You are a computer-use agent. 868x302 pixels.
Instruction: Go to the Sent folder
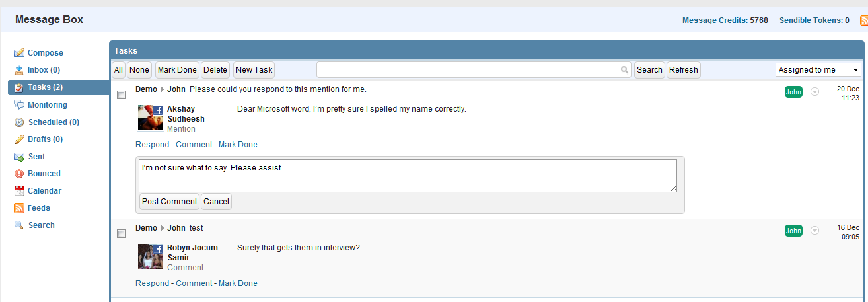coord(36,157)
